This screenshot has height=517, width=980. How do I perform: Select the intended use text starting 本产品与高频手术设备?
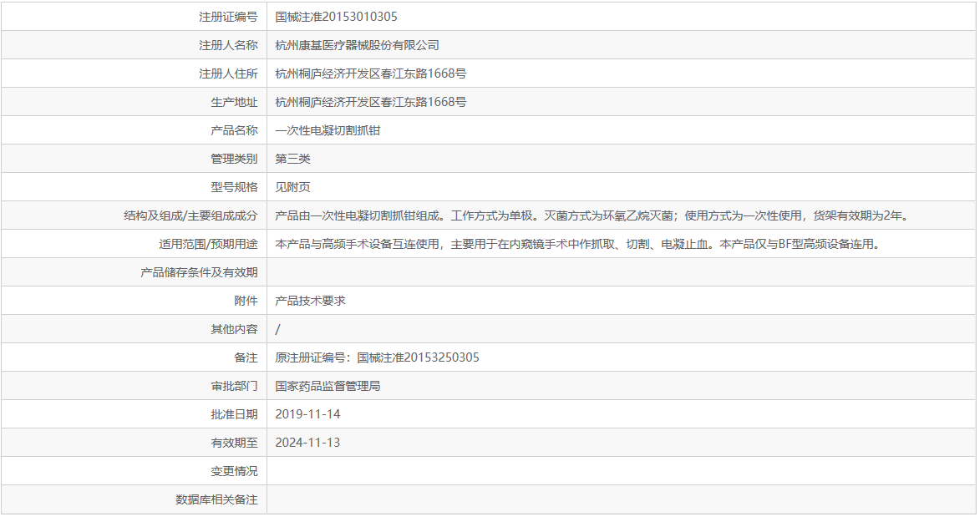pyautogui.click(x=579, y=244)
